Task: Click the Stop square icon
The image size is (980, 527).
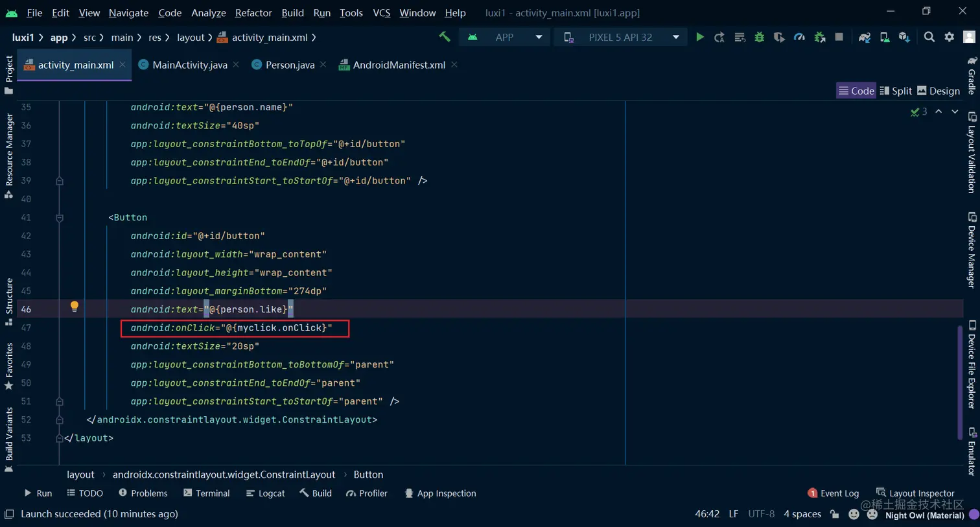Action: click(x=839, y=37)
